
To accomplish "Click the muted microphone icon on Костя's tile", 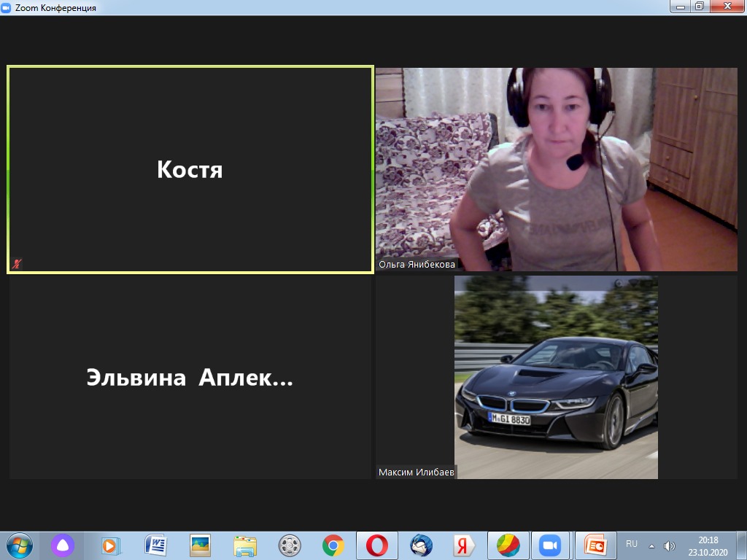I will 17,264.
